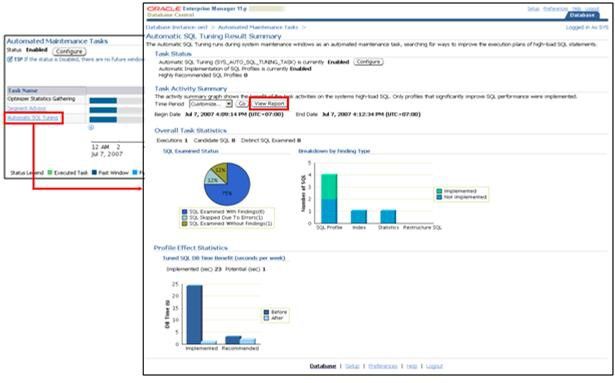This screenshot has width=615, height=383.
Task: Click SQL Examined With Findings legend swatch
Action: pos(185,212)
